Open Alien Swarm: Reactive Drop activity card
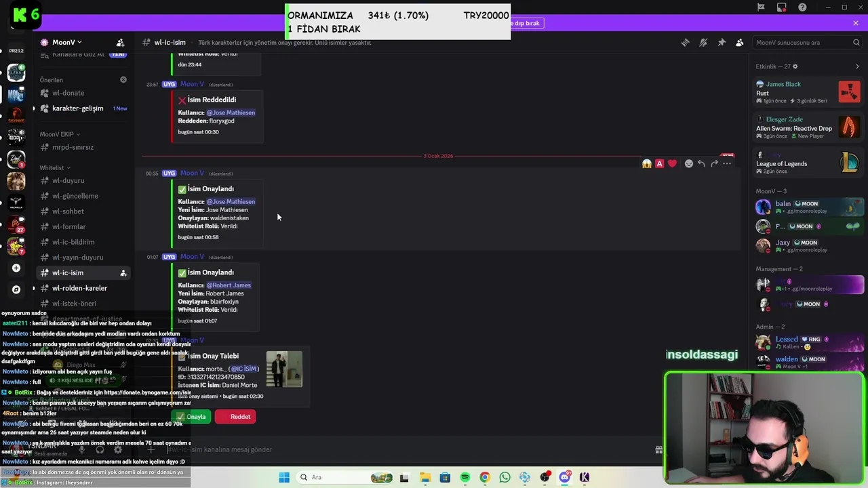The width and height of the screenshot is (868, 488). [x=808, y=127]
